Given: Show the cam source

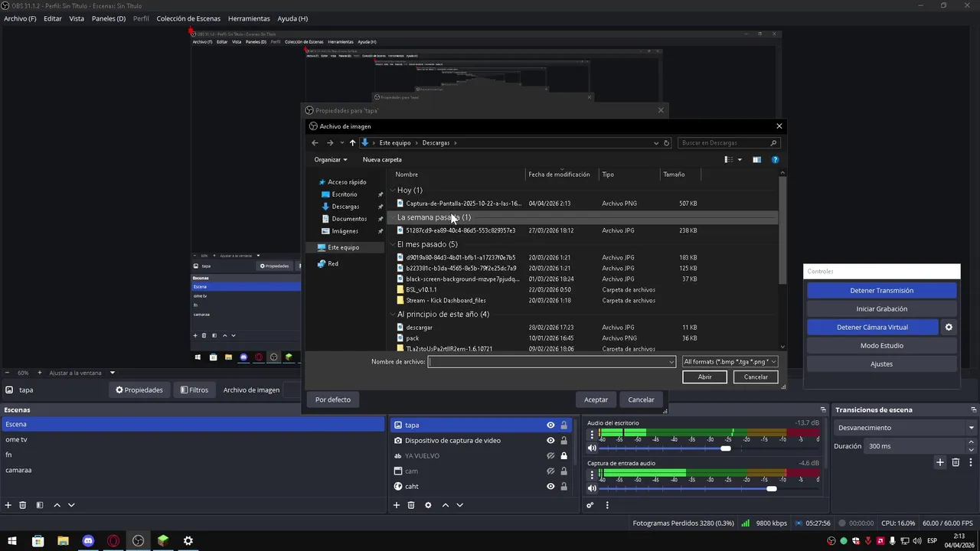Looking at the screenshot, I should coord(550,471).
